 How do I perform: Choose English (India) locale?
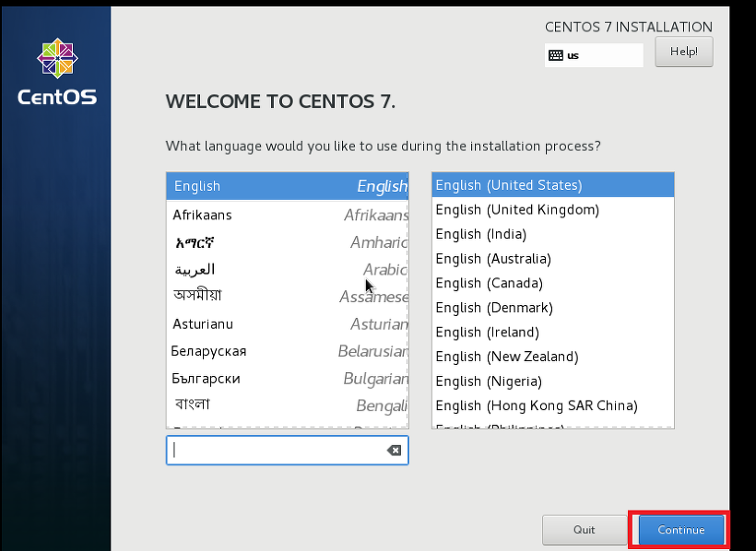(553, 234)
